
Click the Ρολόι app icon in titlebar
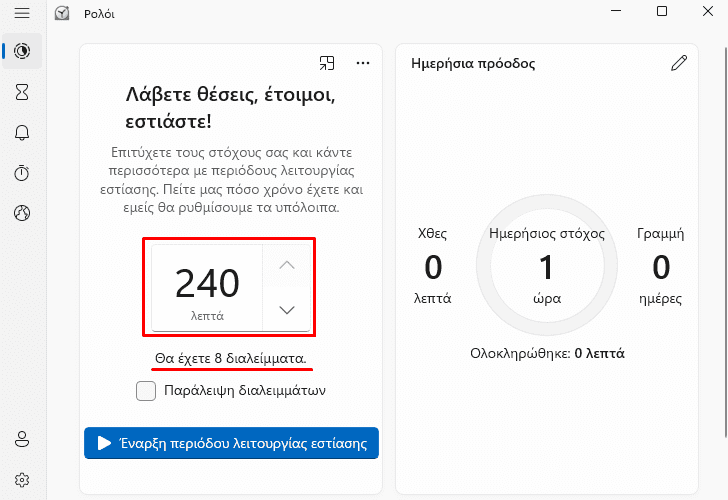pos(62,13)
